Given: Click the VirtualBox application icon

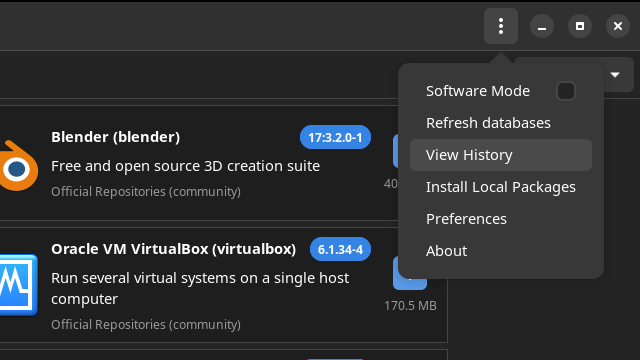Looking at the screenshot, I should [x=19, y=285].
